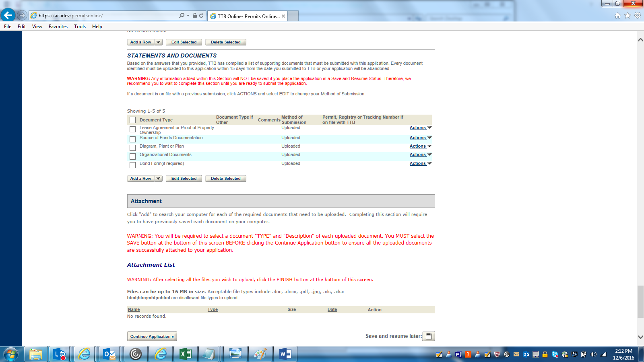
Task: Click the power plug tray icon
Action: [584, 354]
